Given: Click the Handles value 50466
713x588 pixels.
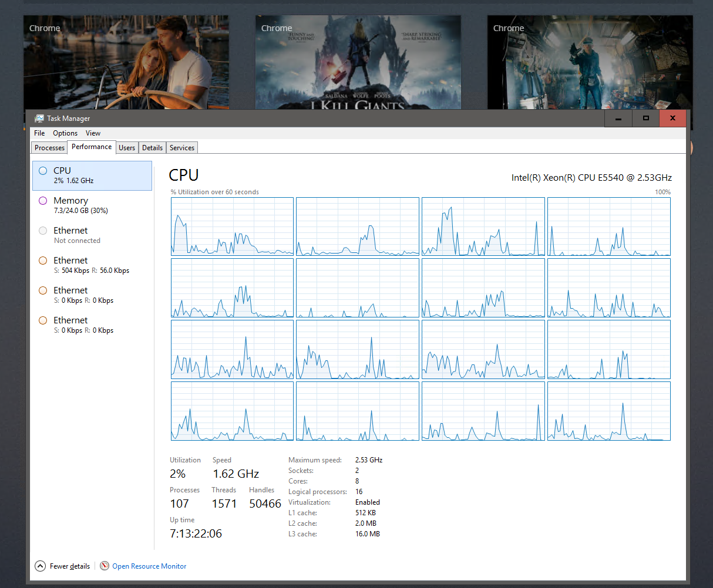Looking at the screenshot, I should (x=265, y=503).
